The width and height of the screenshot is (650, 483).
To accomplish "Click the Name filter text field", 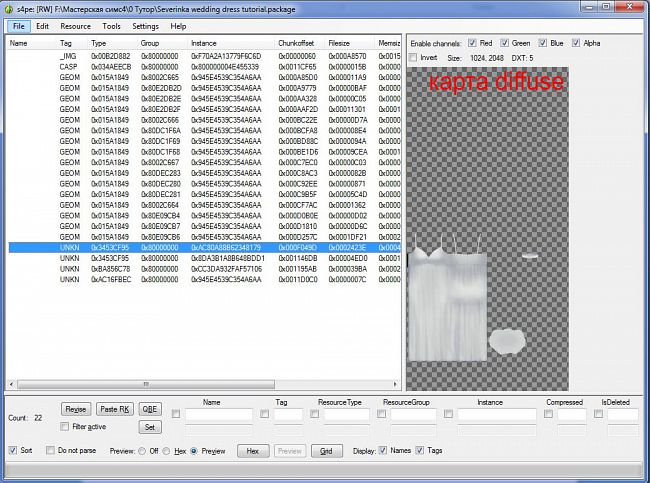I will pyautogui.click(x=219, y=414).
